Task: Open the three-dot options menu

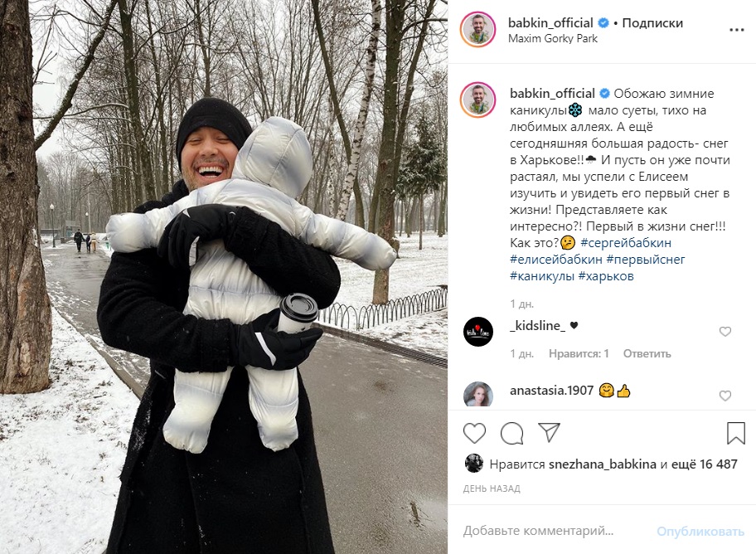Action: [736, 30]
